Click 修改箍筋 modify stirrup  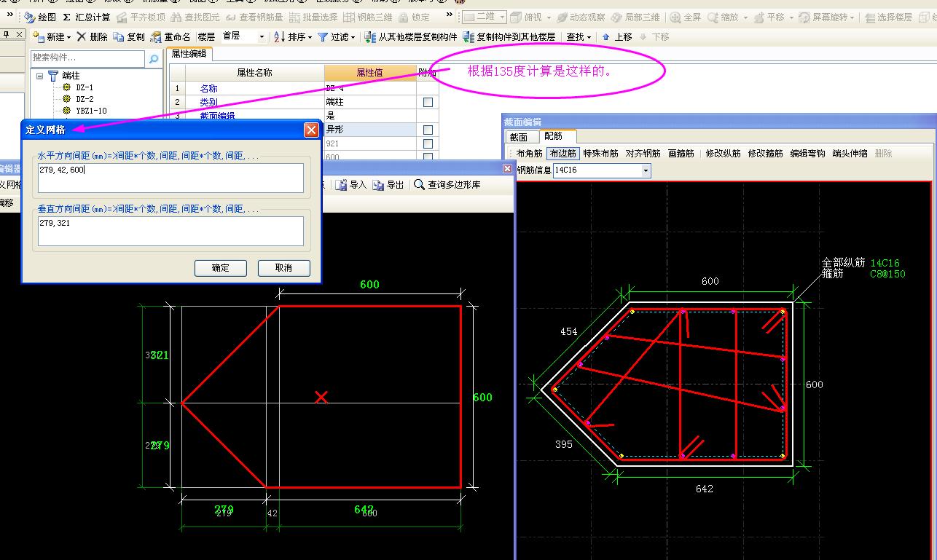(x=766, y=154)
